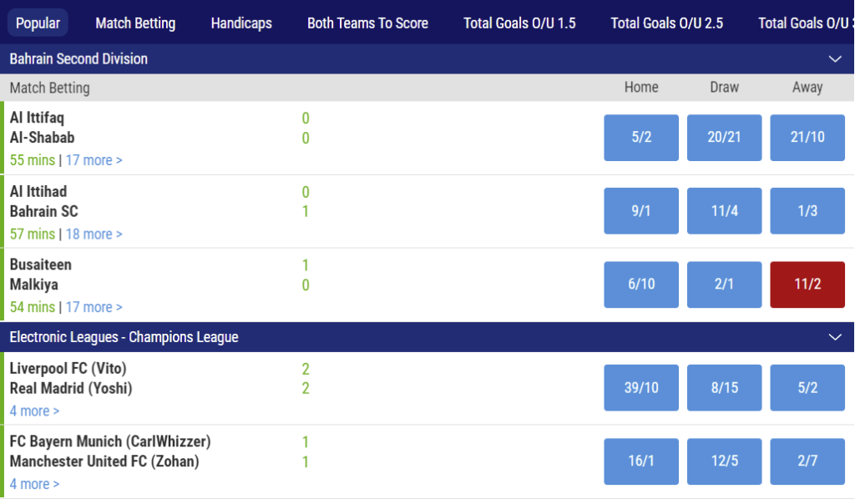
Task: Open 17 more markets for Busaiteen match
Action: click(x=94, y=307)
